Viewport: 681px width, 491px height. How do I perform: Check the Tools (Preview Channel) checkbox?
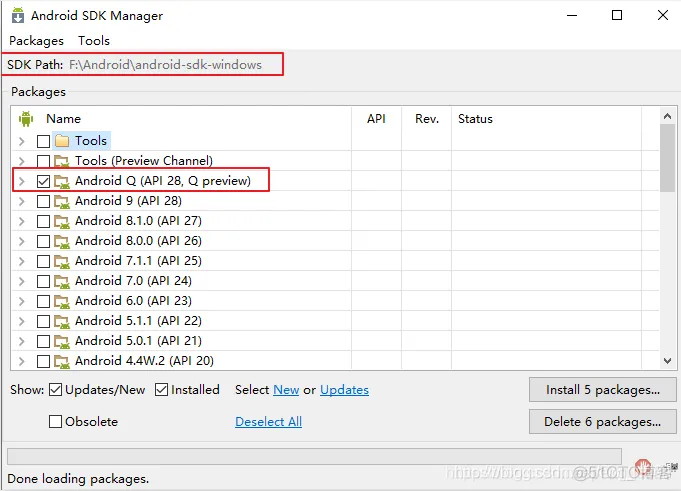(x=43, y=161)
